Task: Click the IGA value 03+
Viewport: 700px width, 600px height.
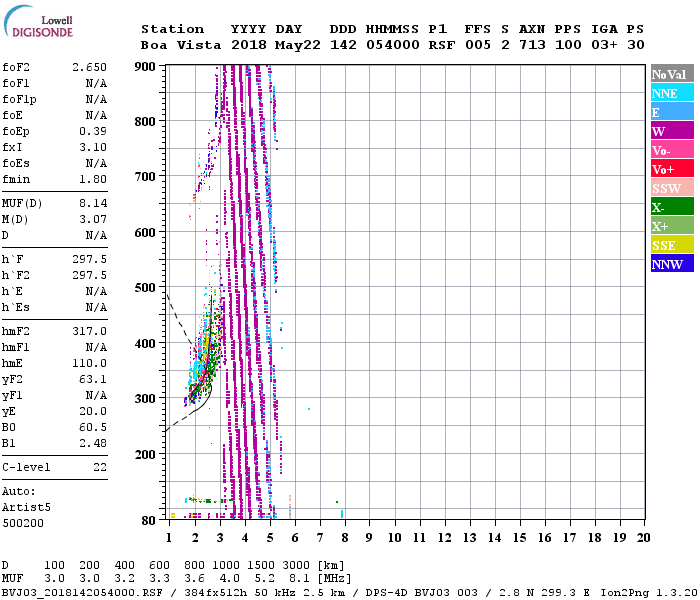Action: tap(604, 45)
